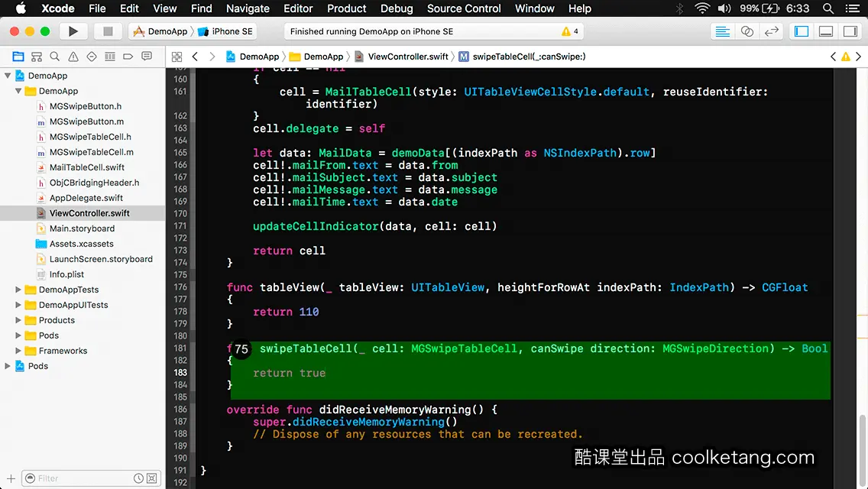Click line number 183 in gutter
868x489 pixels.
pos(180,373)
